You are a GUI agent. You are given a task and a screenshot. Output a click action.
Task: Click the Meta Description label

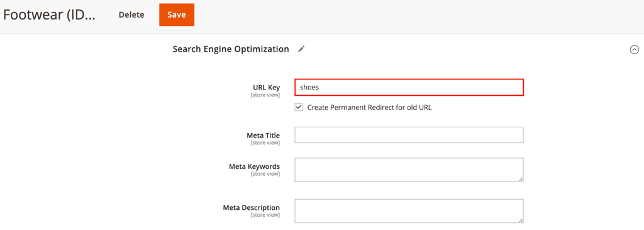(x=252, y=207)
